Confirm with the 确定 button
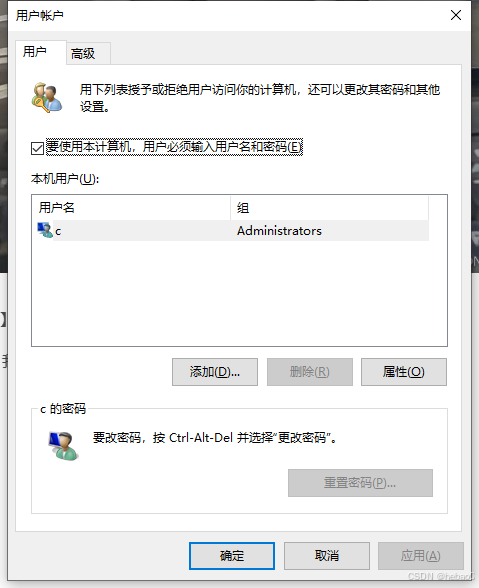The width and height of the screenshot is (479, 588). click(x=232, y=556)
